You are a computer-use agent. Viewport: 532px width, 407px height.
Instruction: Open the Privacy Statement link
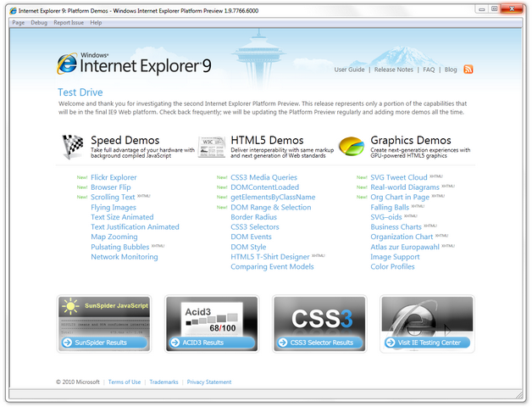coord(209,382)
